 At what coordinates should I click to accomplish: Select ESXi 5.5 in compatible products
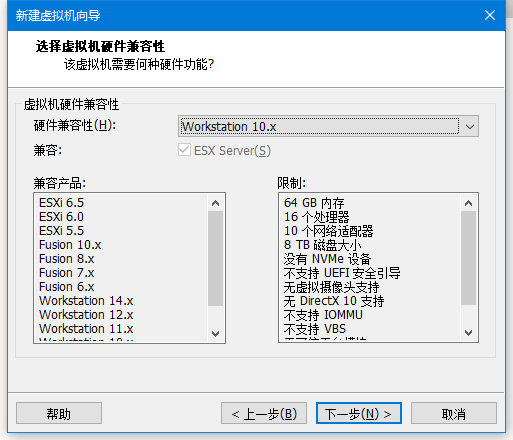tap(62, 231)
